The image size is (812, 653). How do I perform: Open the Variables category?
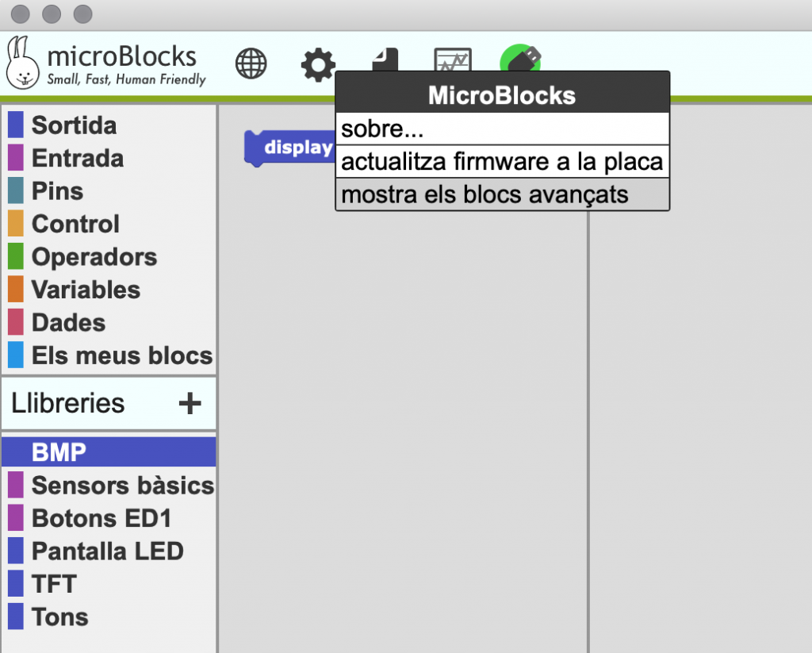(86, 290)
